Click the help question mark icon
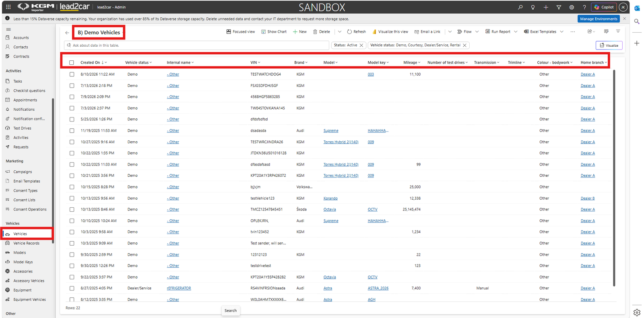The width and height of the screenshot is (644, 318). [584, 7]
